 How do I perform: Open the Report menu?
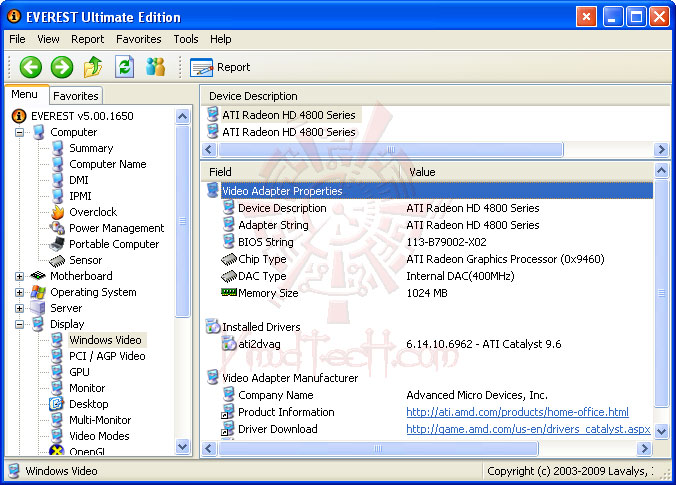click(x=88, y=39)
